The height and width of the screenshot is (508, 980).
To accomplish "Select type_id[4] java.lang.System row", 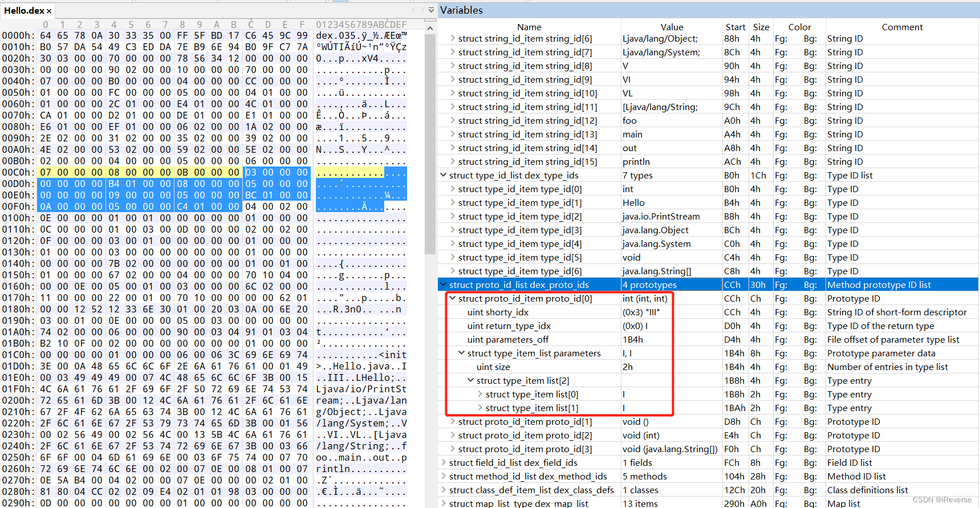I will pos(709,243).
